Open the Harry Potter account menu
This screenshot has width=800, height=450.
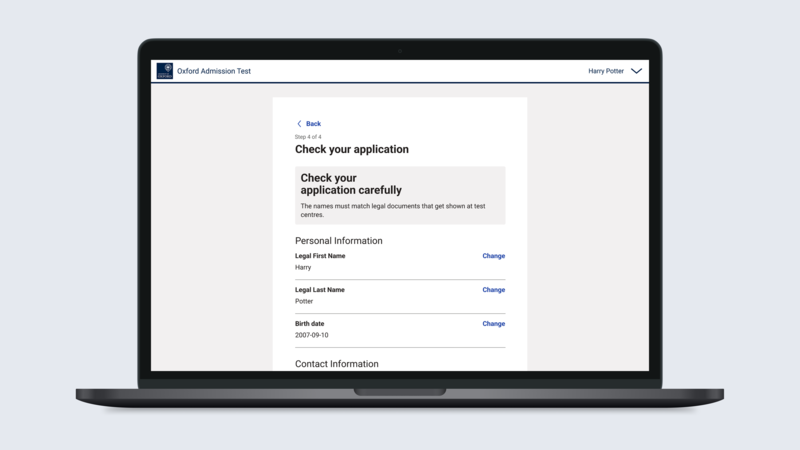click(607, 72)
